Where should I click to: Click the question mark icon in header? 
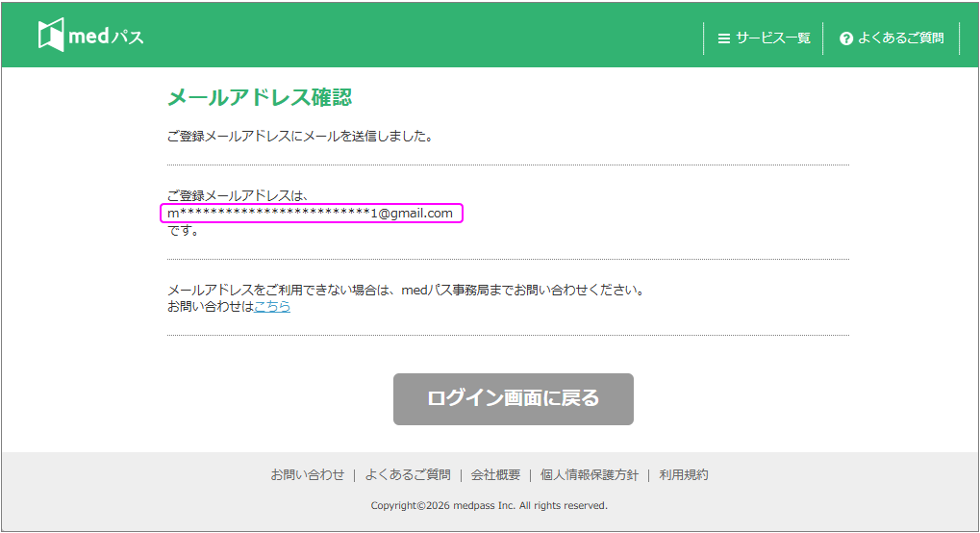846,38
